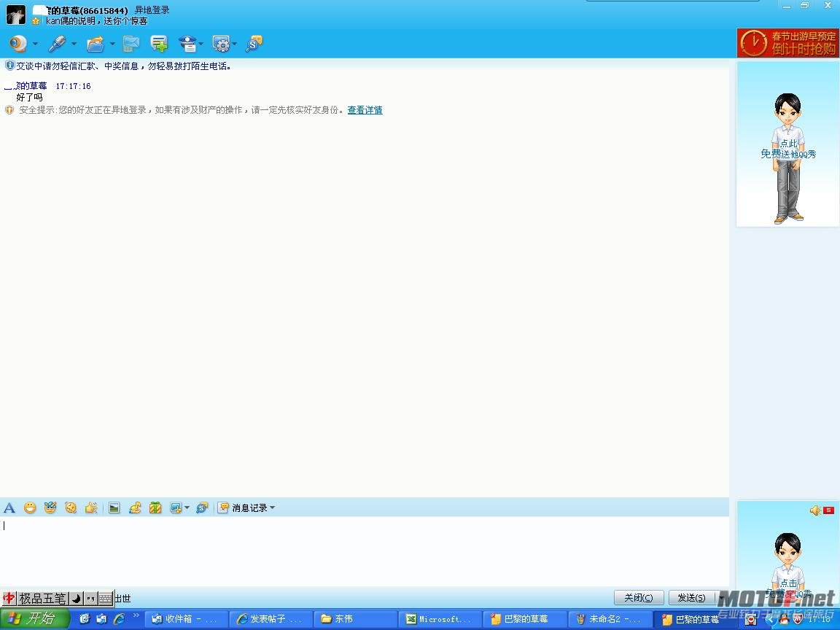Start a voice chat with the microphone icon
Screen dimensions: 840x630
(x=57, y=44)
